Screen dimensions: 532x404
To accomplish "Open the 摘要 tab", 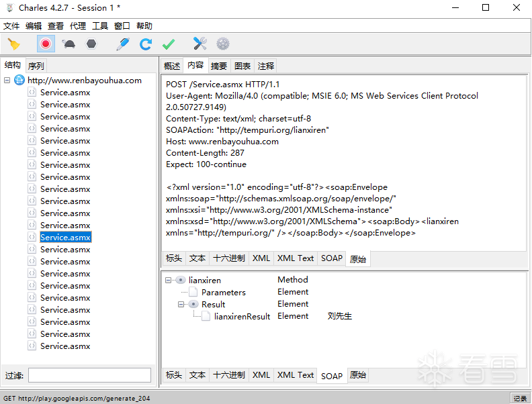I will pos(219,66).
